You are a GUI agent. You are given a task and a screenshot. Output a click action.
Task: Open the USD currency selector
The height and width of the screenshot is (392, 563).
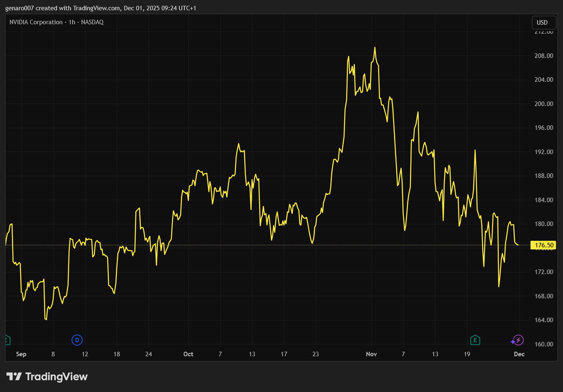[542, 23]
